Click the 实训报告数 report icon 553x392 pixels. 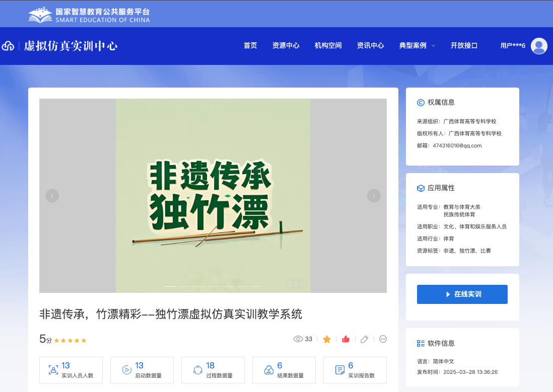click(340, 370)
